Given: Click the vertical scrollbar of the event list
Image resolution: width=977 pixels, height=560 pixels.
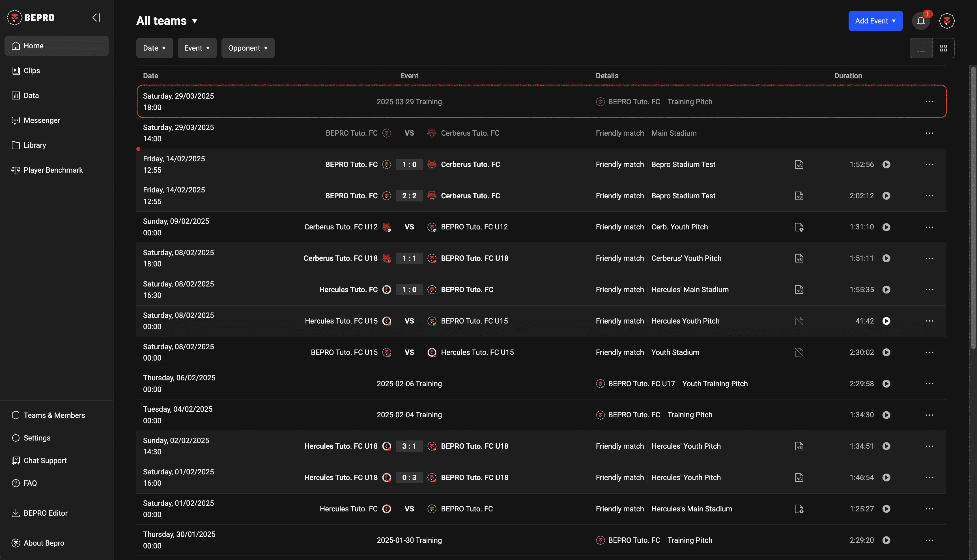Looking at the screenshot, I should (973, 208).
